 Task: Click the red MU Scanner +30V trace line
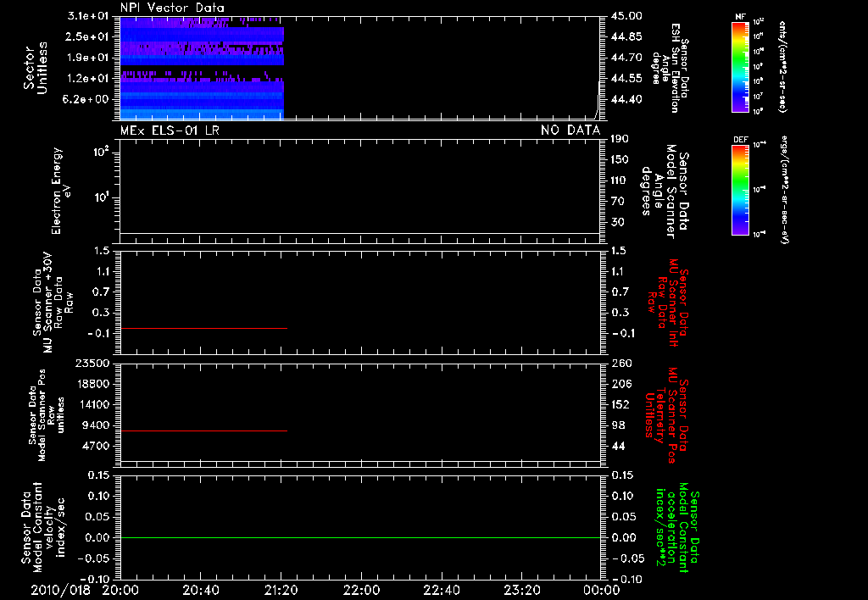click(203, 328)
